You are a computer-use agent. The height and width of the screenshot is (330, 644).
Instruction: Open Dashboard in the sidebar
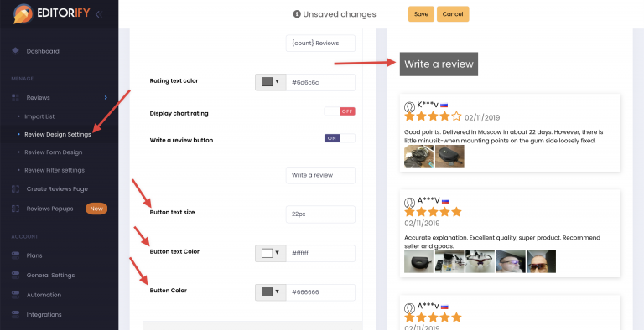point(43,51)
